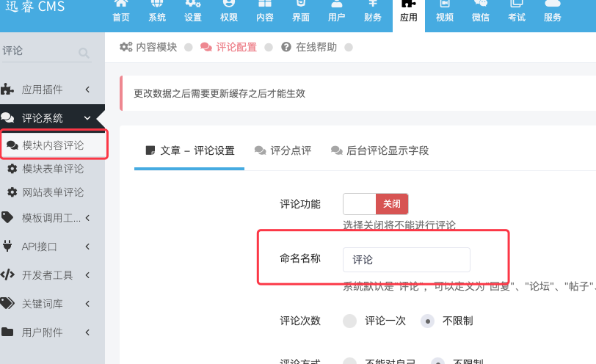
Task: Expand 关键词库 with its chevron
Action: coord(87,304)
